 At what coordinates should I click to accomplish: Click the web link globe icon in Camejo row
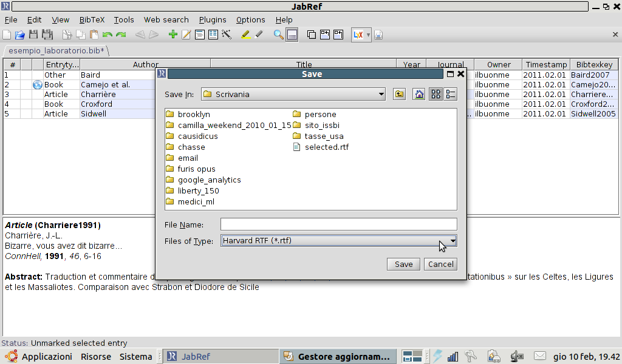pos(37,85)
